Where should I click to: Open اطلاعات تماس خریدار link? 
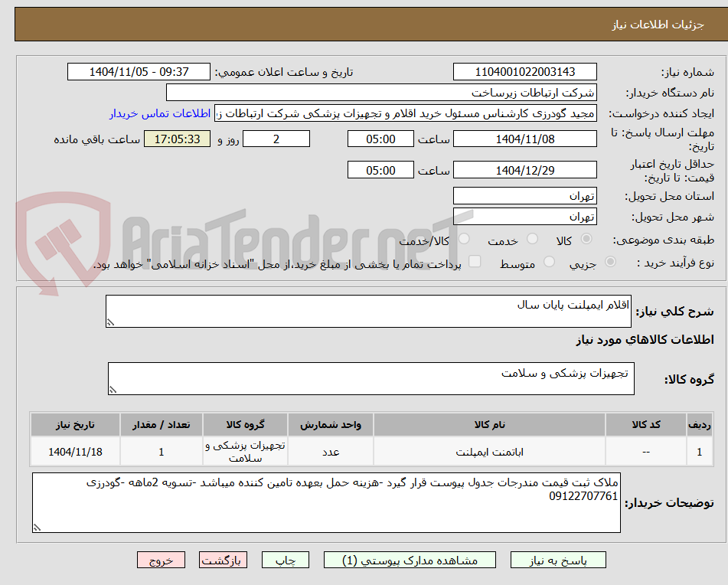[x=160, y=114]
